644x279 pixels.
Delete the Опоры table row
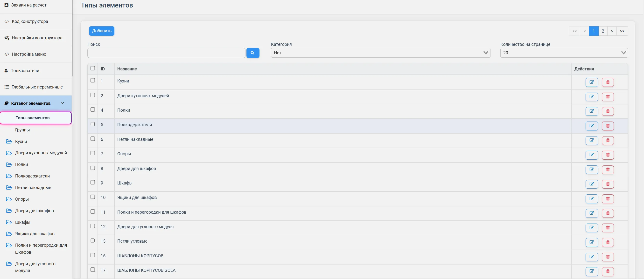click(608, 155)
